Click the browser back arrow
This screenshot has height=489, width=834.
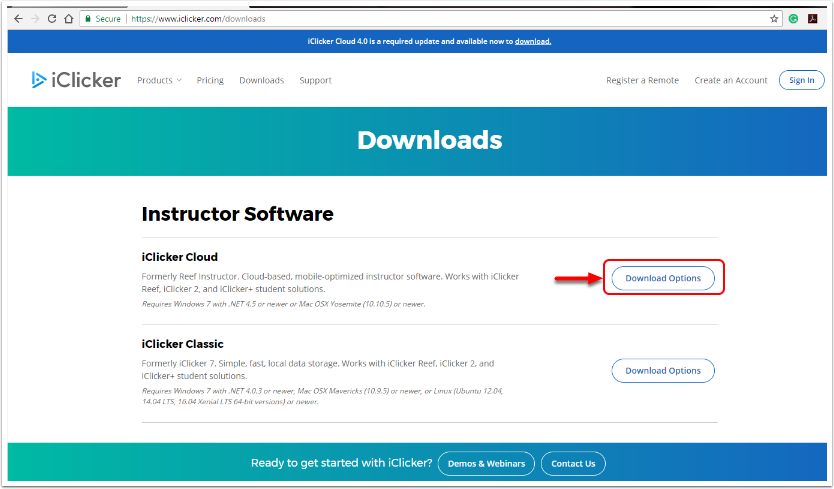[19, 19]
